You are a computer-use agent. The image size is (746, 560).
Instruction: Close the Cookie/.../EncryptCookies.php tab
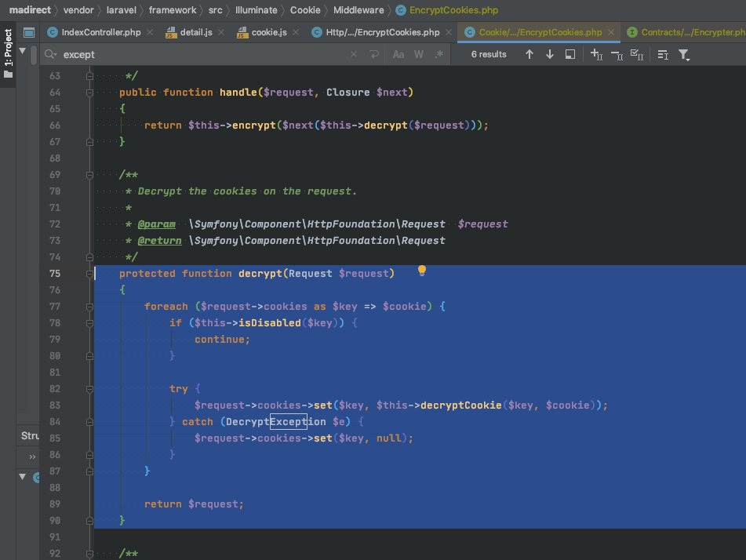pos(611,32)
